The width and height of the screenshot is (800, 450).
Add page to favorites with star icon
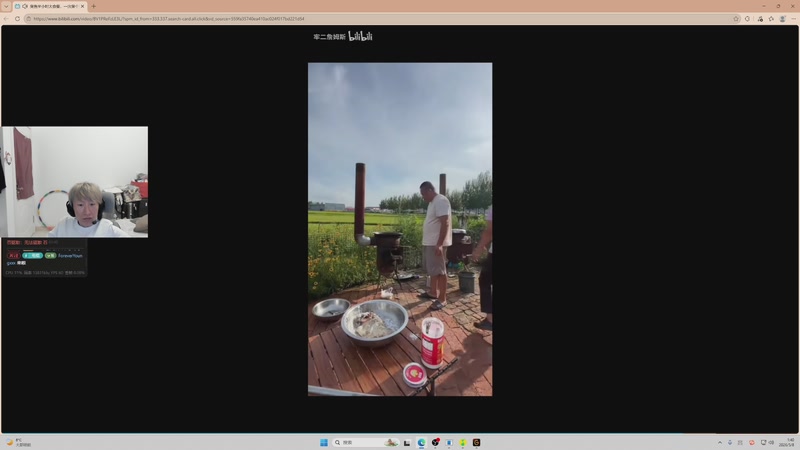click(736, 19)
